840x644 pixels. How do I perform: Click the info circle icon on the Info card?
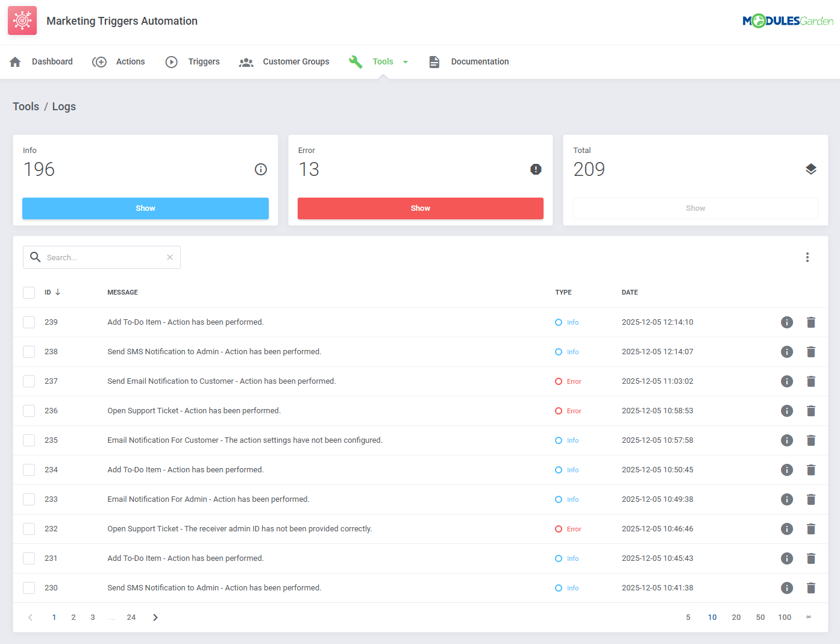(260, 169)
